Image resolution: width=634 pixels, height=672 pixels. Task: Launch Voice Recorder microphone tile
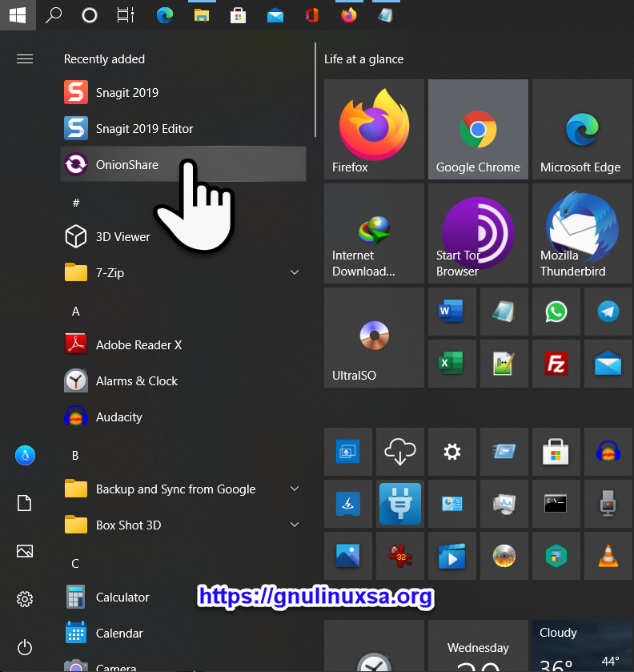[x=608, y=504]
